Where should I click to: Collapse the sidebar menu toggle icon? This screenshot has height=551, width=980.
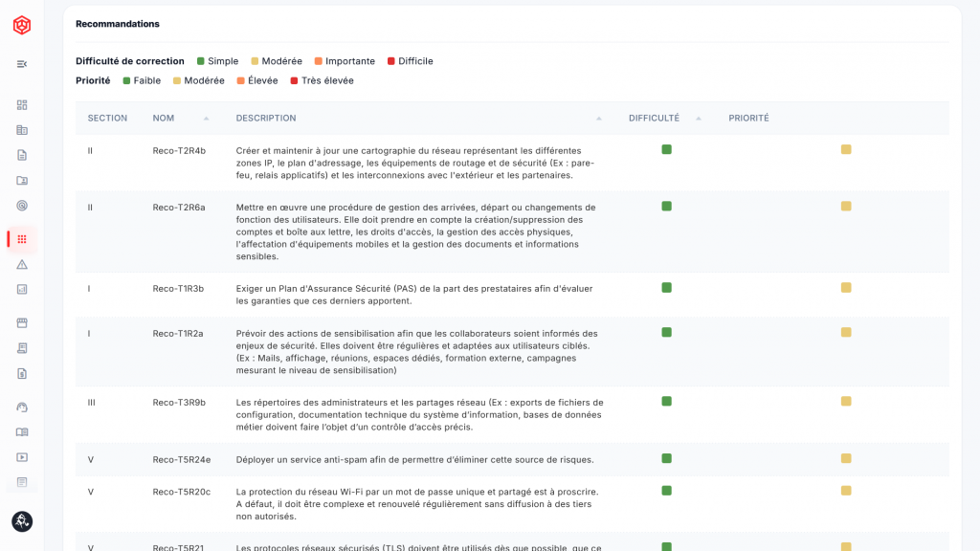coord(22,64)
